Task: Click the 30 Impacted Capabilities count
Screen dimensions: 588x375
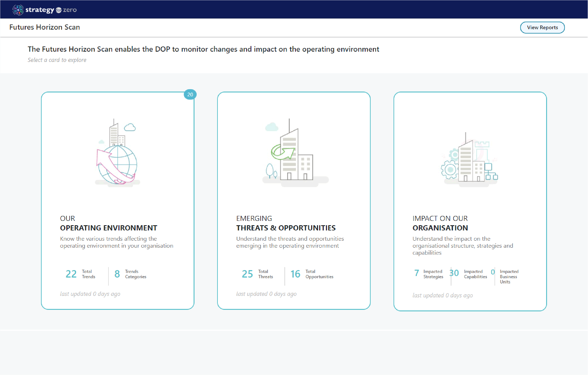Action: click(x=468, y=274)
